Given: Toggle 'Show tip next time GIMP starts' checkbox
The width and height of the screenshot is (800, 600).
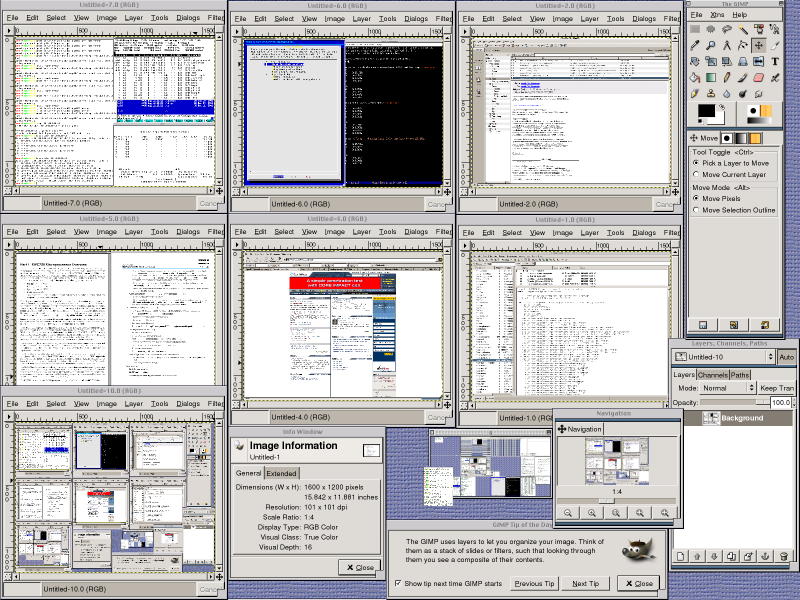Looking at the screenshot, I should click(x=397, y=583).
